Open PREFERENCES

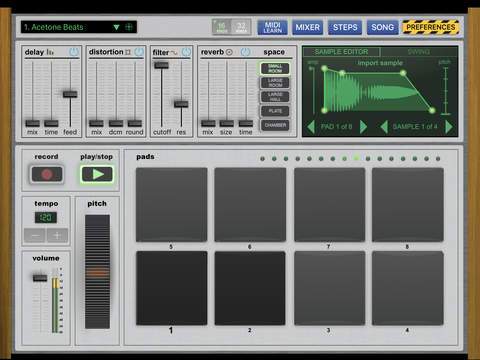(x=431, y=27)
